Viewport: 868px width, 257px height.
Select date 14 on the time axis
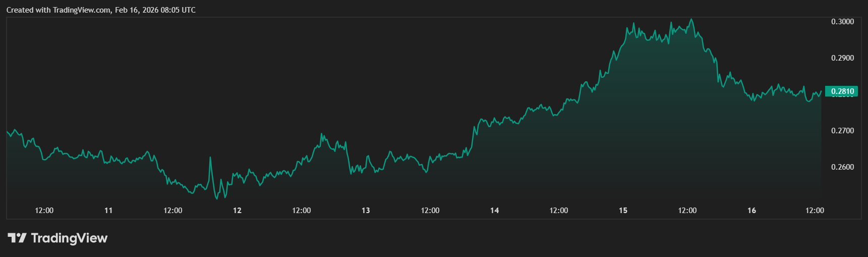tap(494, 211)
